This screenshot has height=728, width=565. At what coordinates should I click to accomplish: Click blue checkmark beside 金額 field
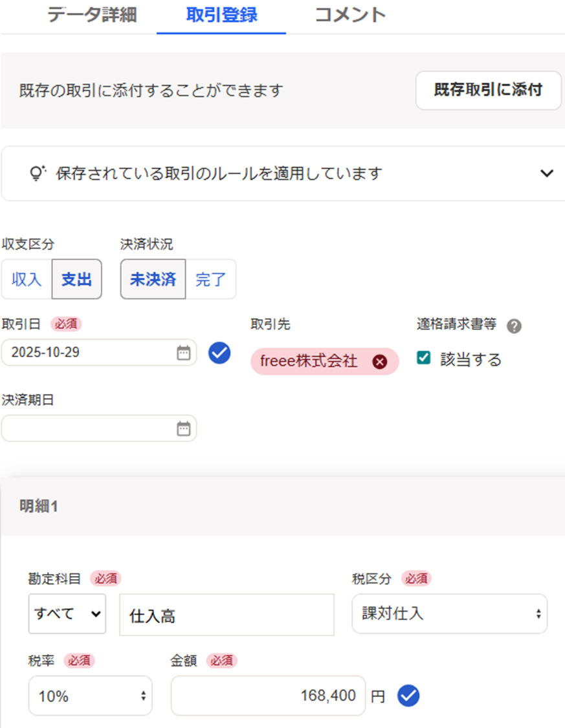coord(408,696)
